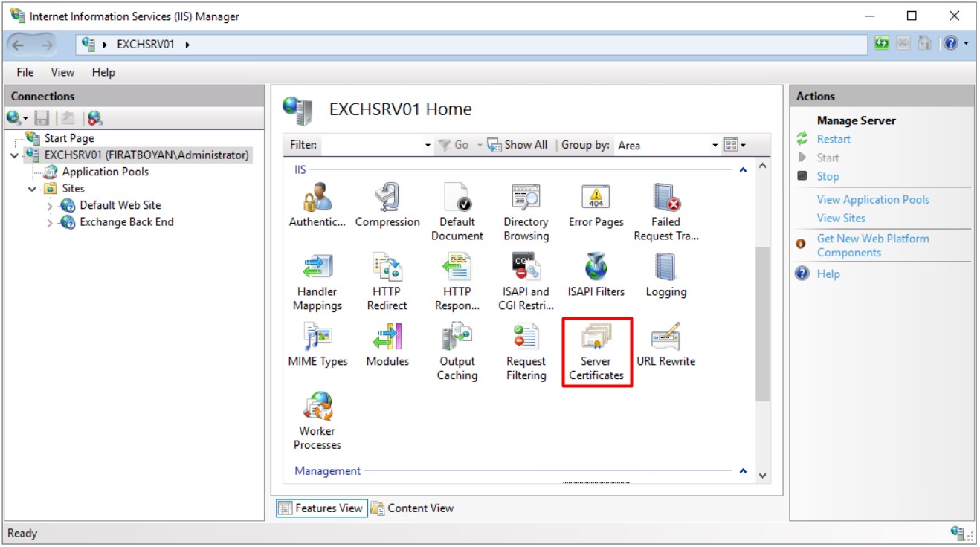Select Application Pools in Connections tree

tap(105, 172)
